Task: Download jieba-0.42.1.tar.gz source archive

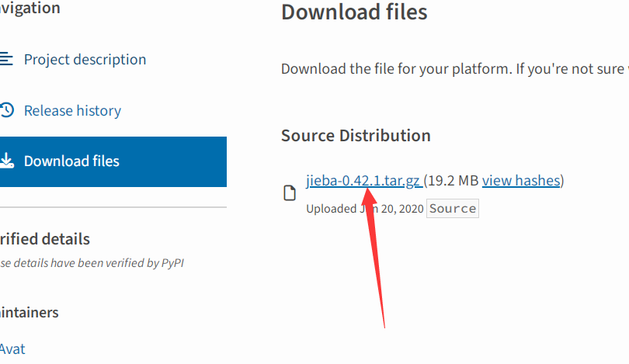Action: pos(364,181)
